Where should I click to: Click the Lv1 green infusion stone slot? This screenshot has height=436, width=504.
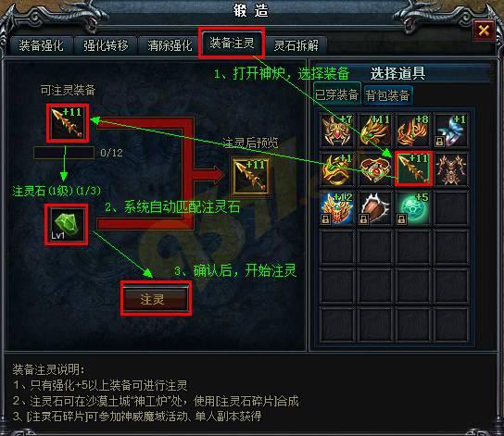pyautogui.click(x=67, y=224)
